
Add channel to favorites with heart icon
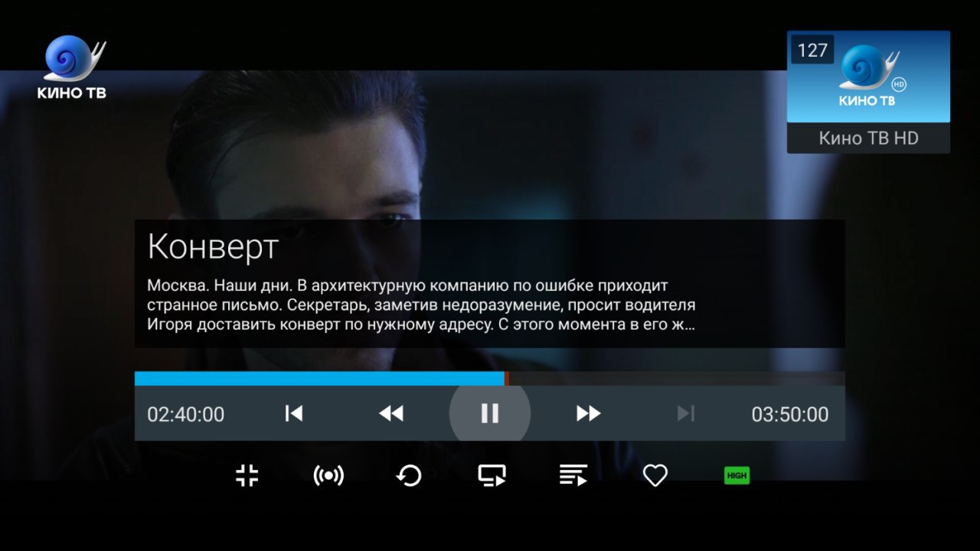click(655, 476)
